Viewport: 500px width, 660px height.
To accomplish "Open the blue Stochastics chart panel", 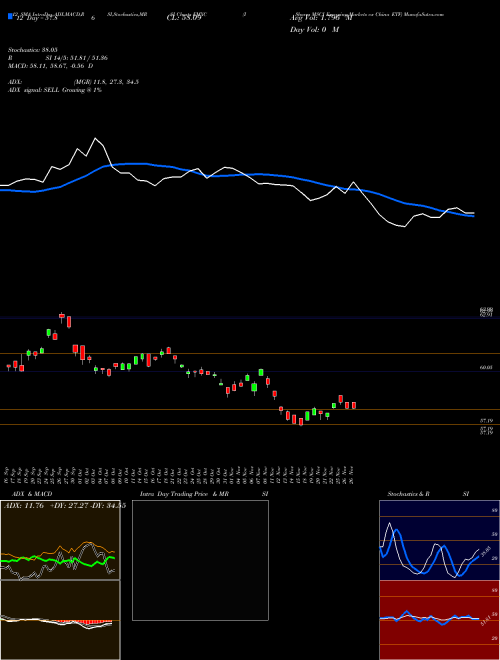I will 439,540.
